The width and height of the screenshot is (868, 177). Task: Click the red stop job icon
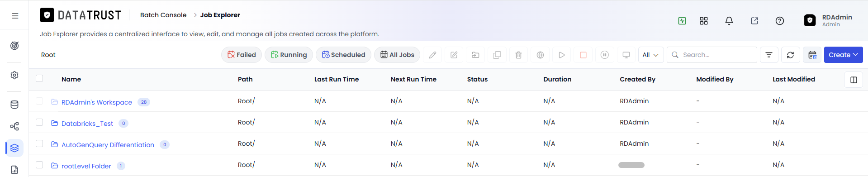tap(583, 55)
